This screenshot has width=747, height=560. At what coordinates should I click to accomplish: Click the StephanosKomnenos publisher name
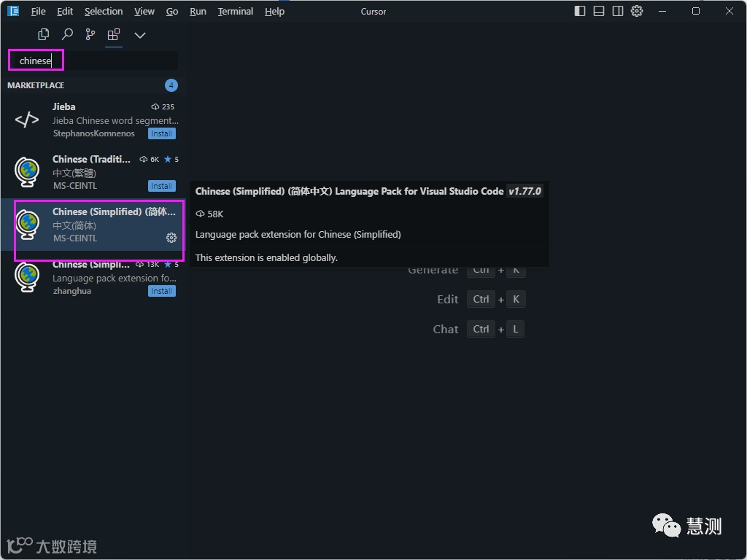[94, 133]
